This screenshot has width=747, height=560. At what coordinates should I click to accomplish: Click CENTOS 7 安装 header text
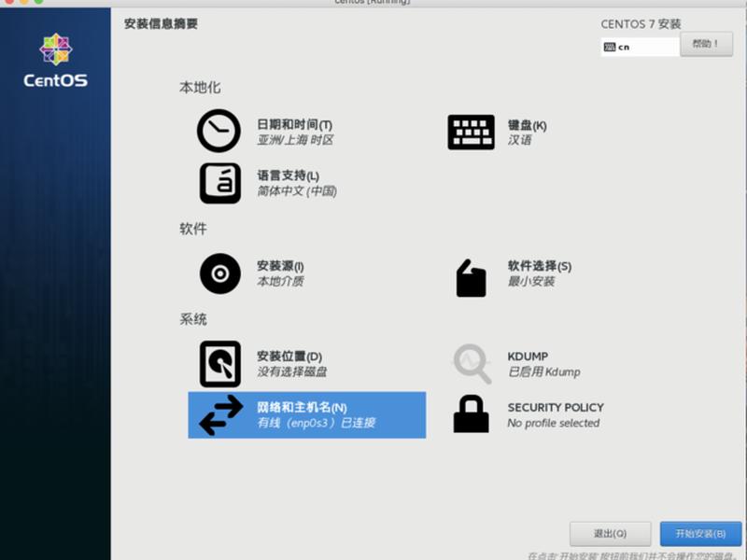641,24
